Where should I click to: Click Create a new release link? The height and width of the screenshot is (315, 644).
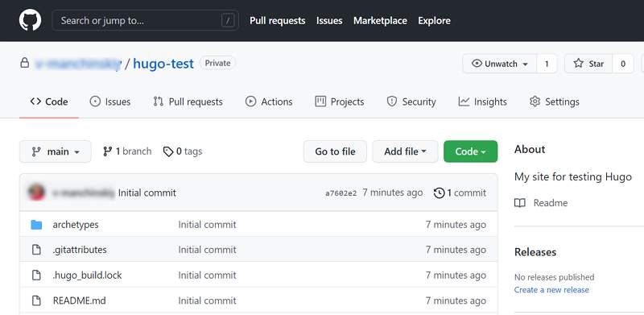coord(551,289)
